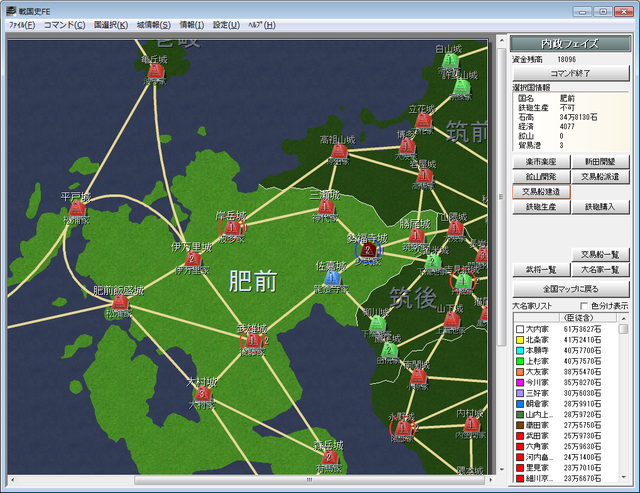Click the orange swatch beside 大友家

point(520,372)
